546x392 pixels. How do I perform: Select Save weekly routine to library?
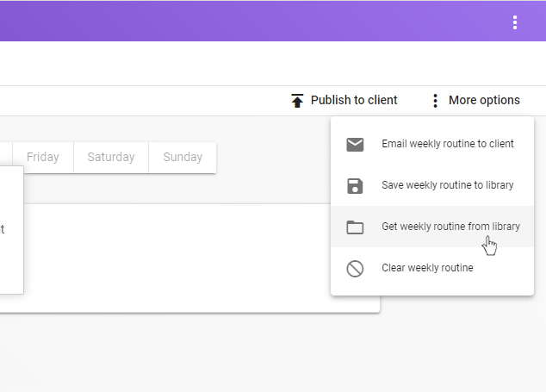click(448, 185)
